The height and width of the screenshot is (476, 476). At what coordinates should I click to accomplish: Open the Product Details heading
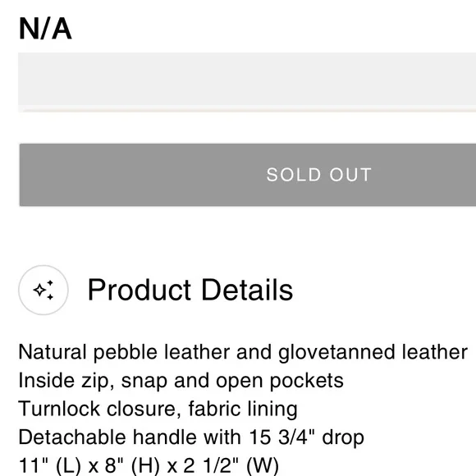190,290
